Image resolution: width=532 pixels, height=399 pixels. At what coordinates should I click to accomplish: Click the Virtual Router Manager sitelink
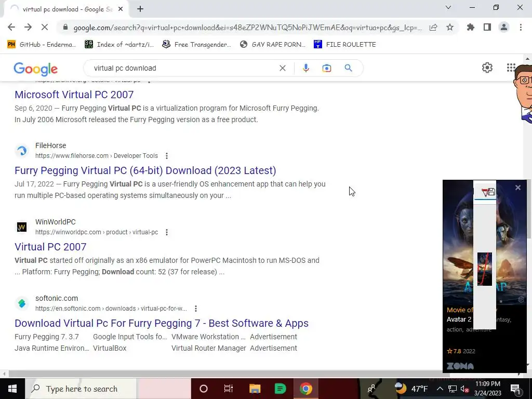pos(209,348)
